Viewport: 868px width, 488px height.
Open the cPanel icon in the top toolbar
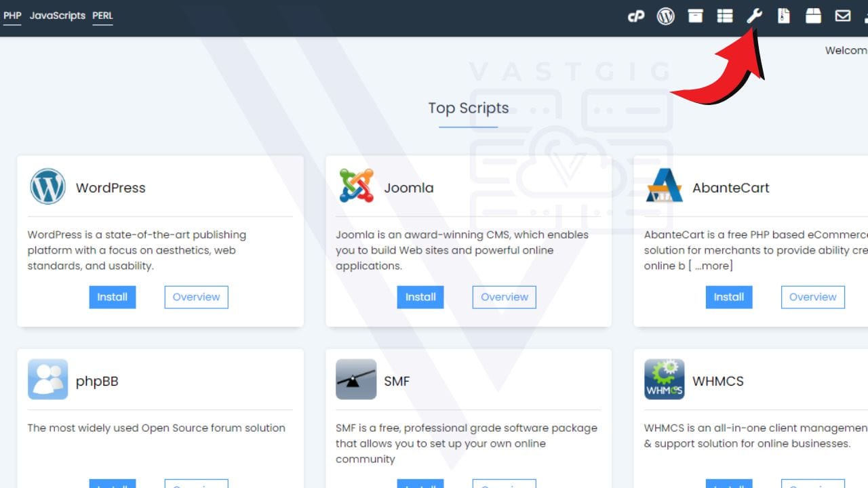635,16
